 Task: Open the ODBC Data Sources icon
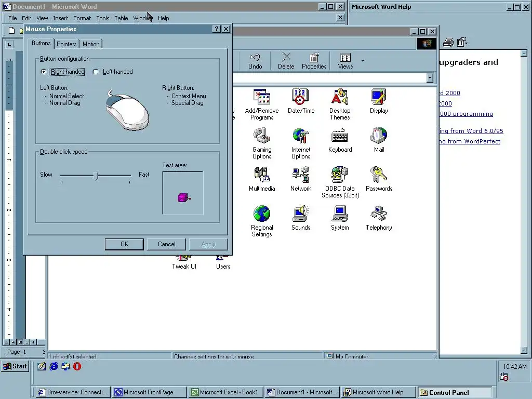pyautogui.click(x=340, y=182)
